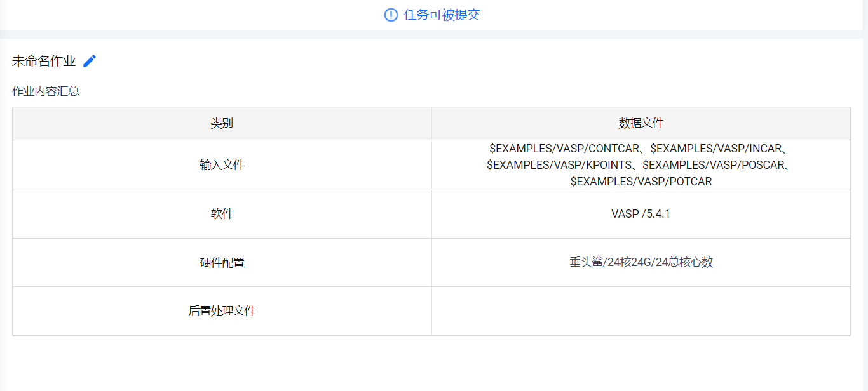Select the 输入文件 row label
The height and width of the screenshot is (391, 868).
click(x=222, y=165)
